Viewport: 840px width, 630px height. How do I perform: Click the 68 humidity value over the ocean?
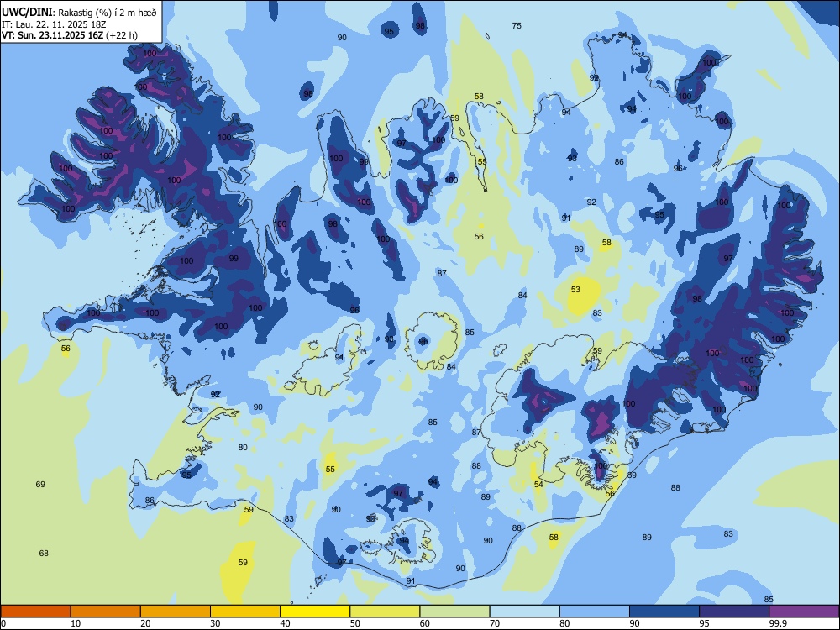pyautogui.click(x=44, y=553)
